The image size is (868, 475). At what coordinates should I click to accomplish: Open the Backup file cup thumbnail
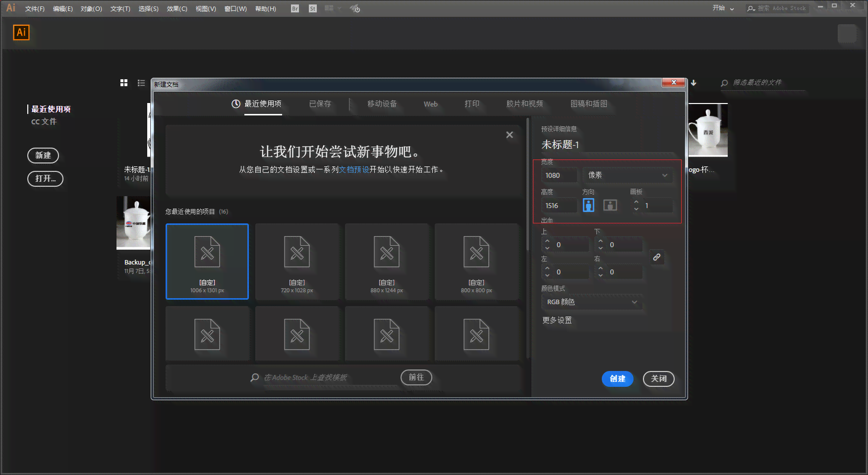tap(133, 223)
